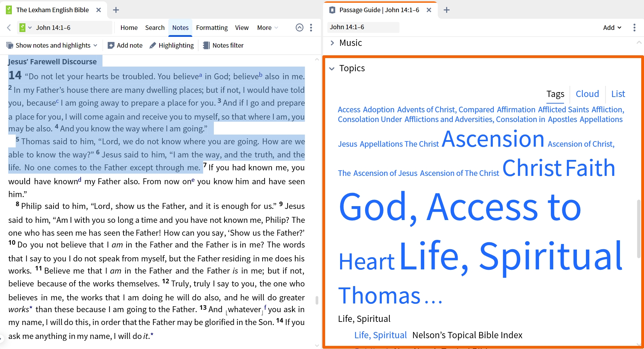Image resolution: width=644 pixels, height=349 pixels.
Task: Open the Bible panel three-dot menu
Action: [311, 27]
